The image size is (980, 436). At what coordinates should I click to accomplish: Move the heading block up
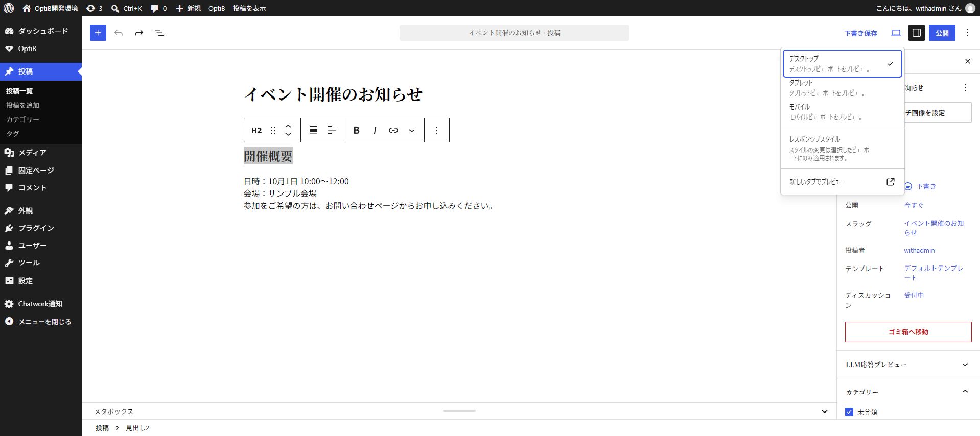pos(288,126)
